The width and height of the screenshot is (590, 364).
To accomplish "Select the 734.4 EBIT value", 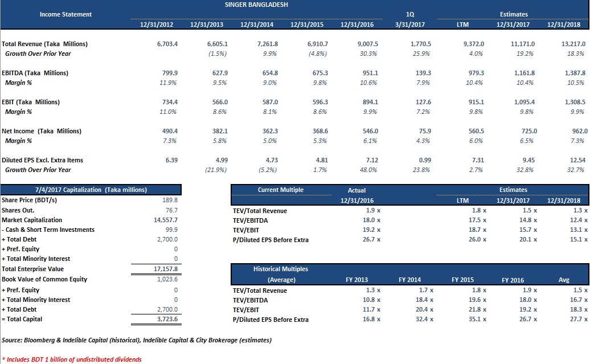I will tap(170, 102).
